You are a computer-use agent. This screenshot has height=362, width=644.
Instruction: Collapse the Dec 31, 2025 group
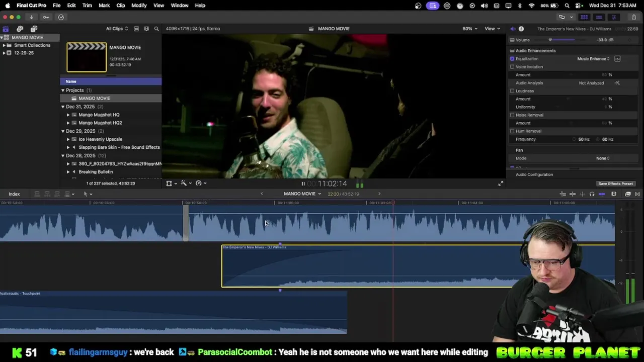pyautogui.click(x=63, y=107)
